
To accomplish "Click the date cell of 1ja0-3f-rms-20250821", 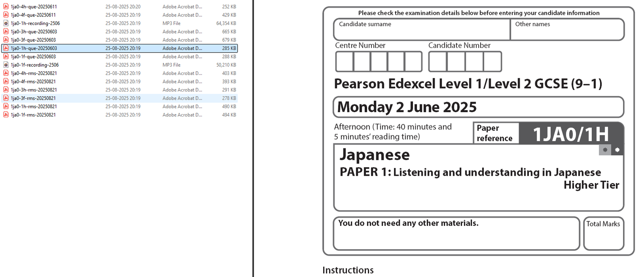I will tap(123, 98).
